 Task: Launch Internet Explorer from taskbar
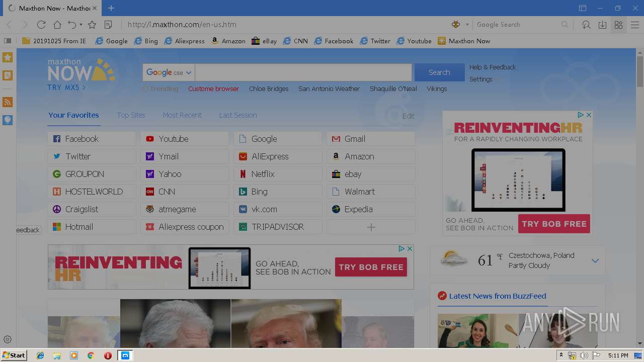[x=40, y=355]
